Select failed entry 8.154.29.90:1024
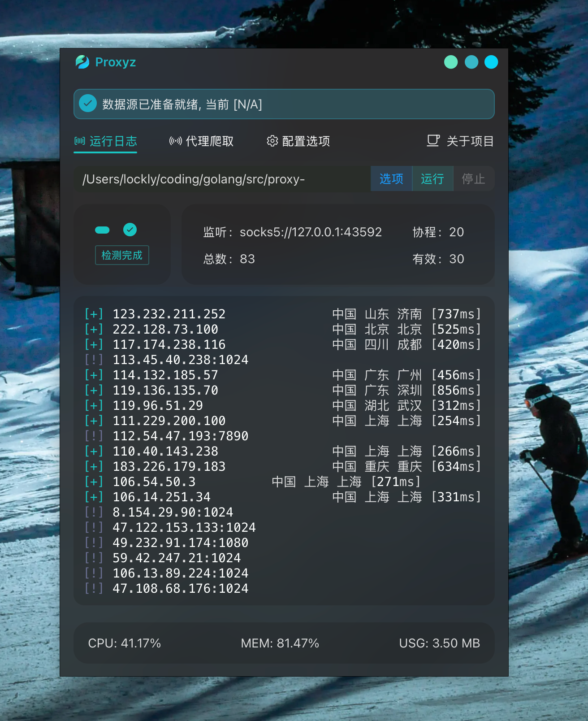Screen dimensions: 588x721 click(x=159, y=512)
